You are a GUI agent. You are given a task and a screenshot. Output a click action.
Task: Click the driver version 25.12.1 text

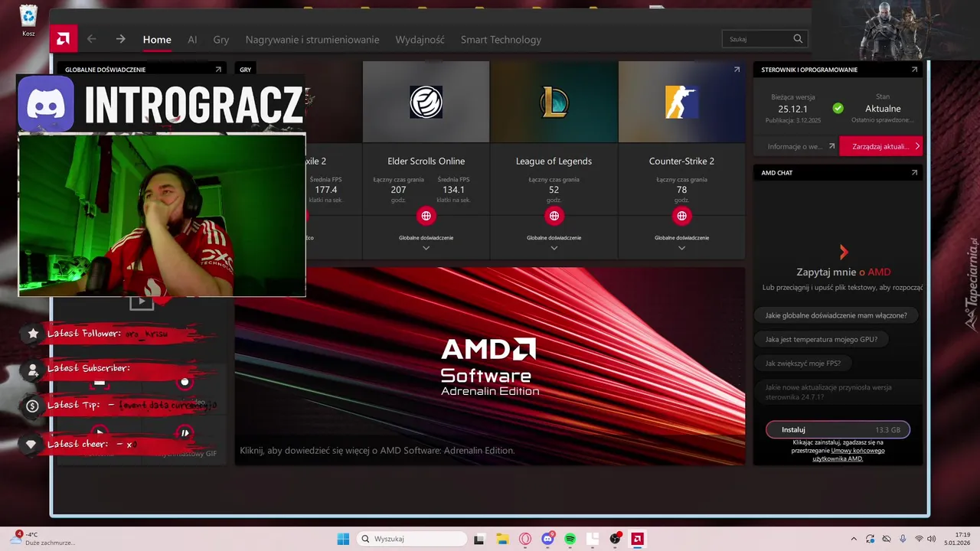tap(793, 109)
